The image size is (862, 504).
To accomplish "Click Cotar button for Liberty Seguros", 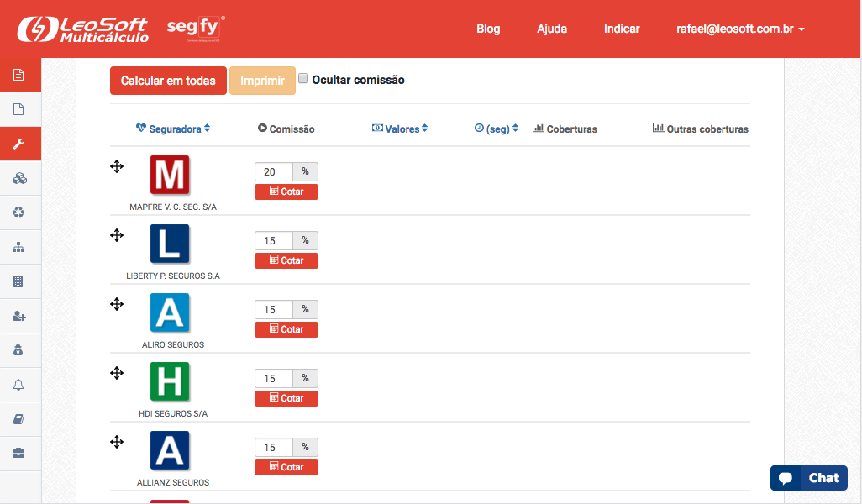I will pos(286,260).
